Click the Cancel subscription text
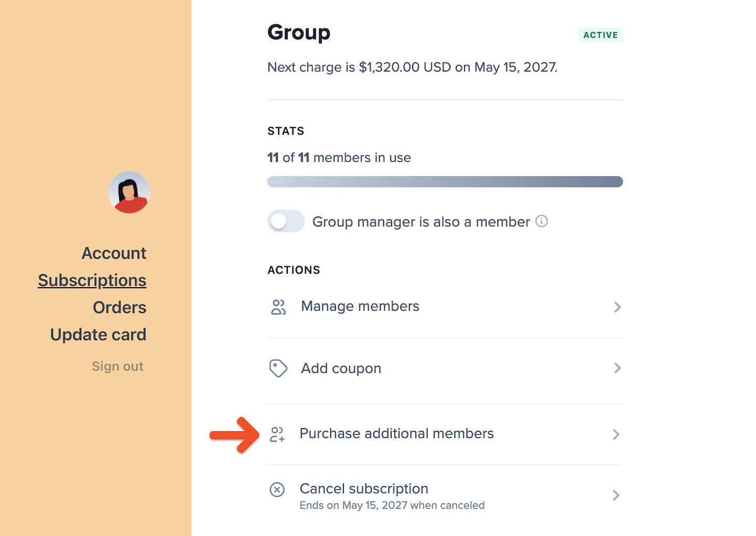This screenshot has width=756, height=536. point(364,489)
